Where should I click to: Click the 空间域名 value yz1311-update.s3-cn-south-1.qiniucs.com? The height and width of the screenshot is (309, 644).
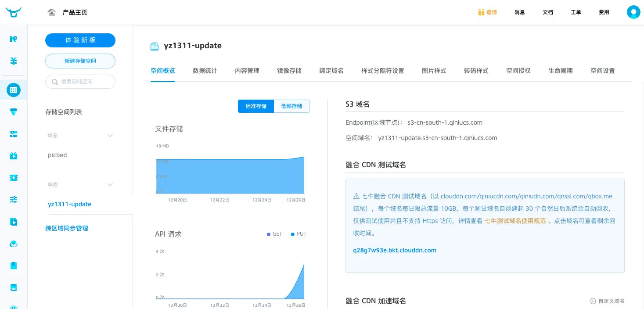(x=438, y=138)
